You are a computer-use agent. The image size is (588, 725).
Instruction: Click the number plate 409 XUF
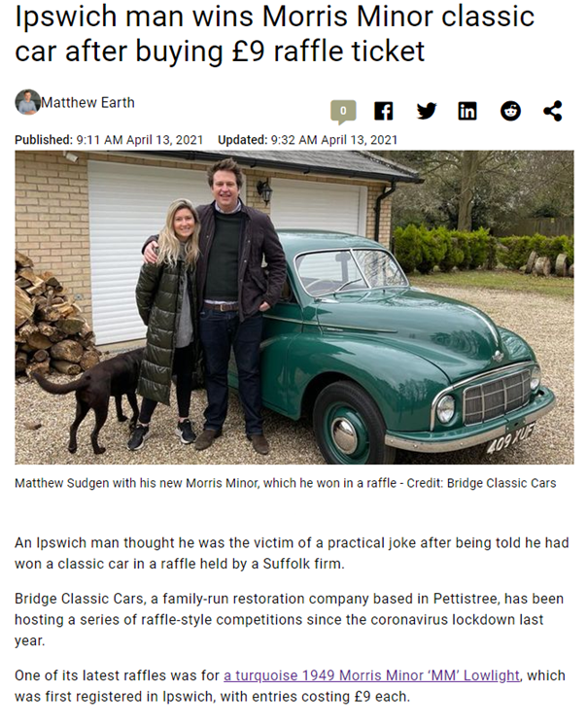[x=510, y=439]
